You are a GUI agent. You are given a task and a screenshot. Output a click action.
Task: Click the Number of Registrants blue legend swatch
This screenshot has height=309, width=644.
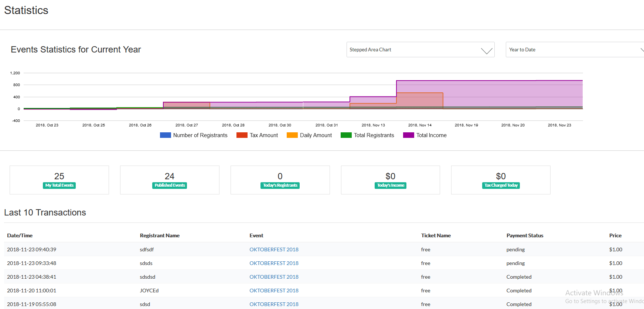(x=165, y=135)
